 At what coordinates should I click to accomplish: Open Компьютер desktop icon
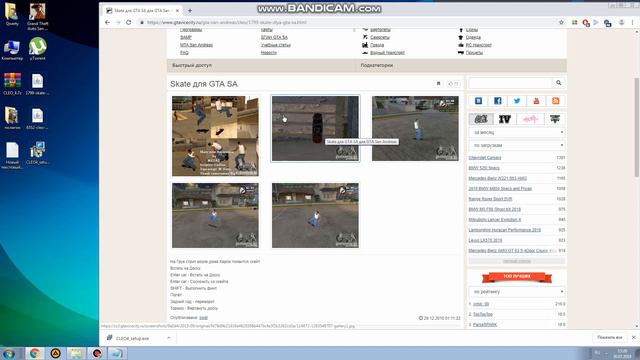click(x=12, y=49)
